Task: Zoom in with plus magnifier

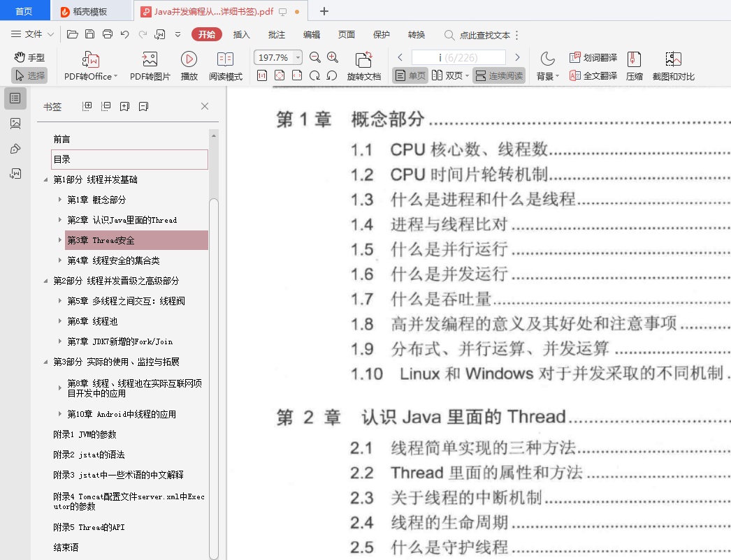Action: click(333, 57)
